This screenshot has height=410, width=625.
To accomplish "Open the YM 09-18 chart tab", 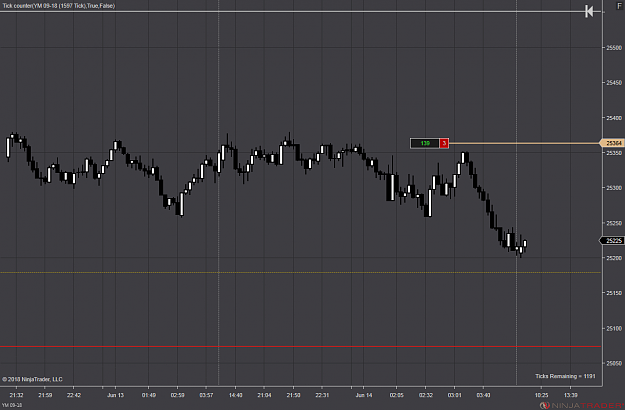I will [x=12, y=405].
